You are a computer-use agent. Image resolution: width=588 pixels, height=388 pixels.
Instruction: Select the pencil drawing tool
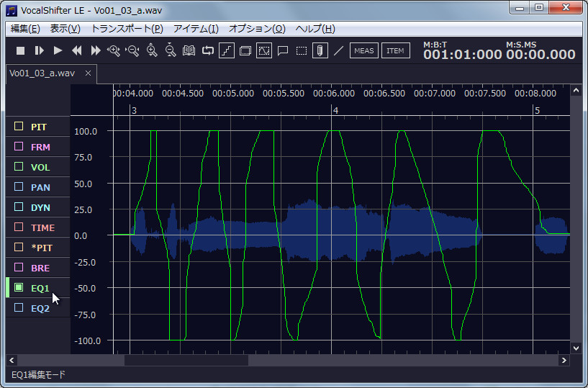[x=320, y=50]
